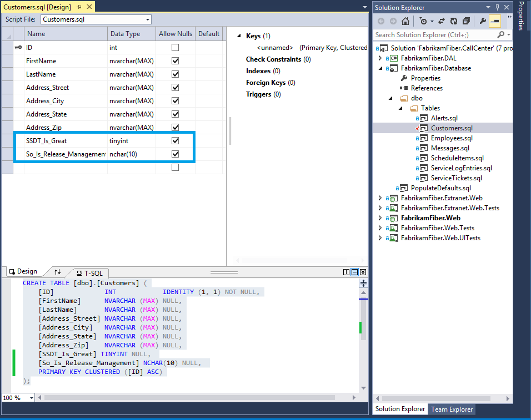Refresh the Solution Explorer
The image size is (531, 420).
[x=454, y=21]
